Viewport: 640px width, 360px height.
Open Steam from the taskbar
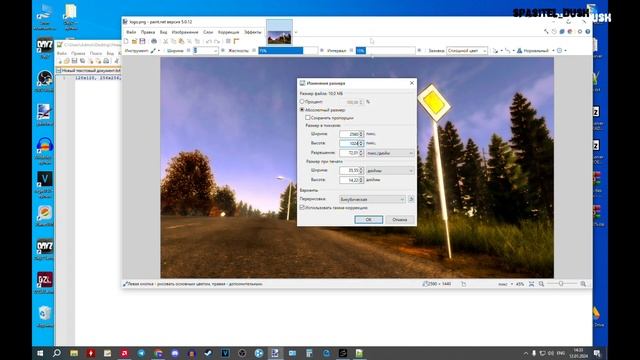pos(209,353)
